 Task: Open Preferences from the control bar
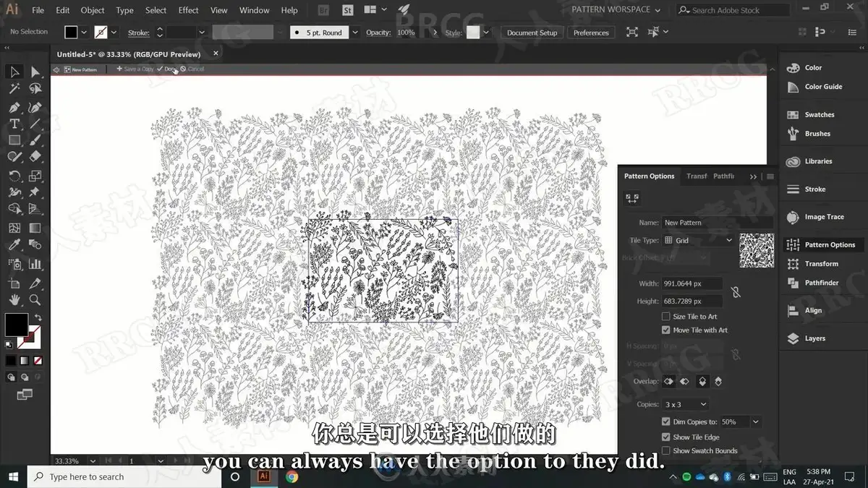(x=591, y=33)
